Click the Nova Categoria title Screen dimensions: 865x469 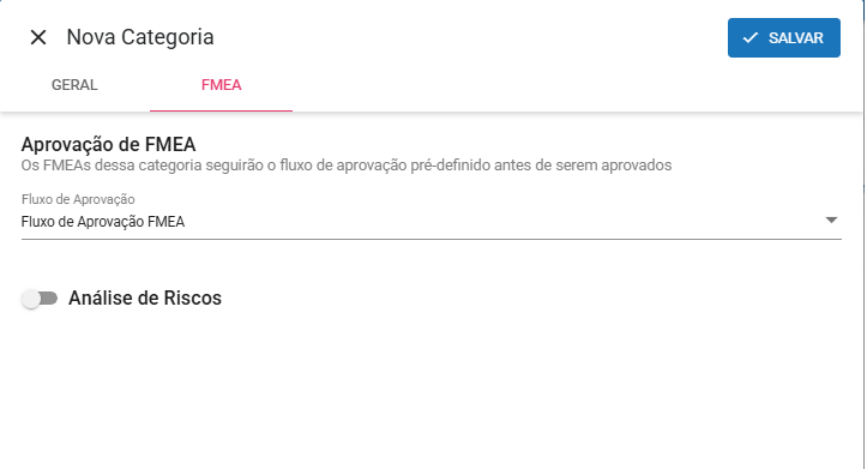[x=140, y=38]
